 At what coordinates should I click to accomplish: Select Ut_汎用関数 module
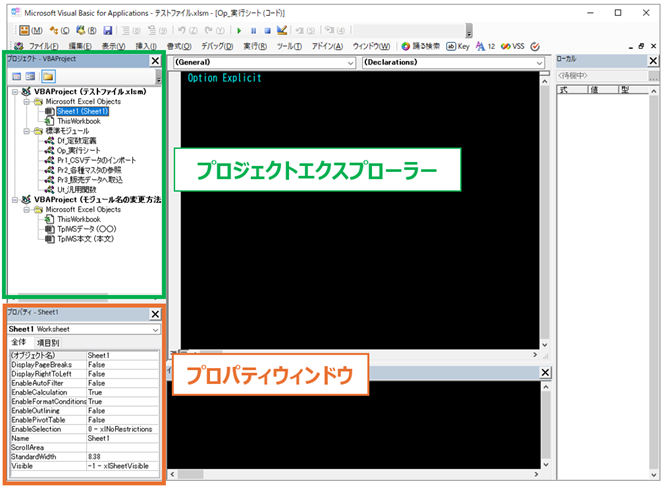click(77, 189)
